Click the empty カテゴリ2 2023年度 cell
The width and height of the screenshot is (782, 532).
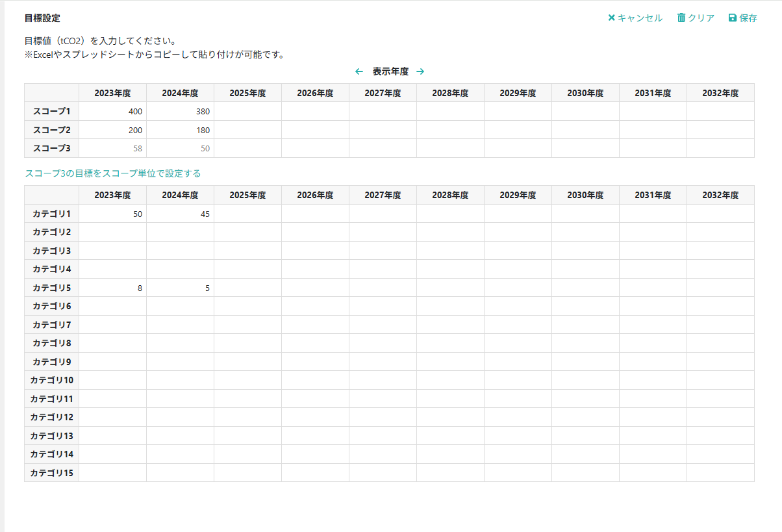113,232
